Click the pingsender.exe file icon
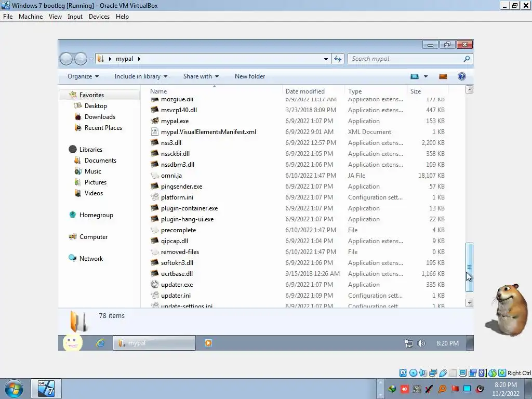 coord(155,187)
